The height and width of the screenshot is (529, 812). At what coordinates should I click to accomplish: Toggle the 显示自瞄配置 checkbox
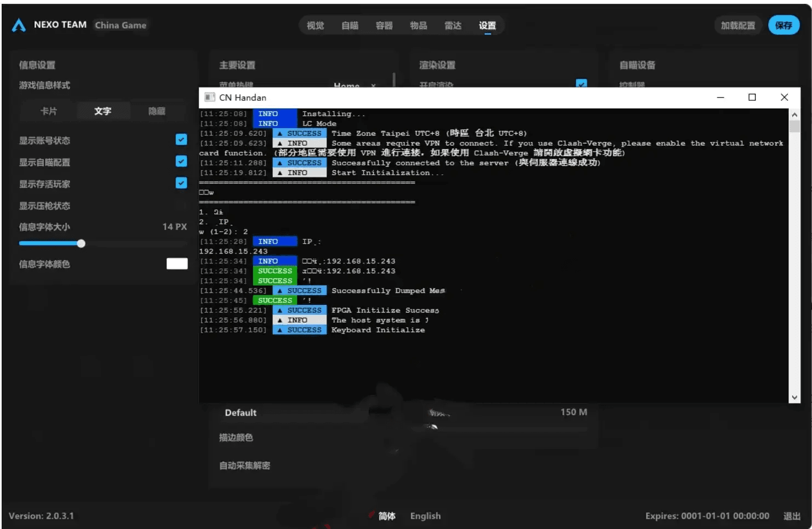pos(181,162)
